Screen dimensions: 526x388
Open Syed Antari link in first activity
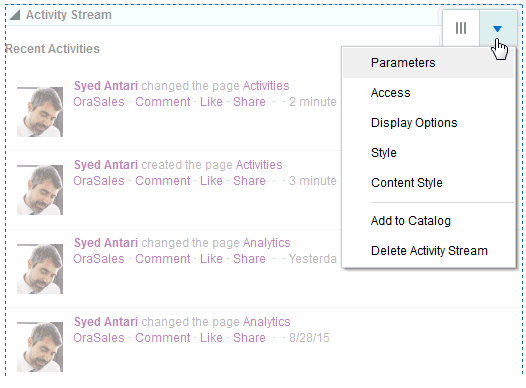coord(106,86)
